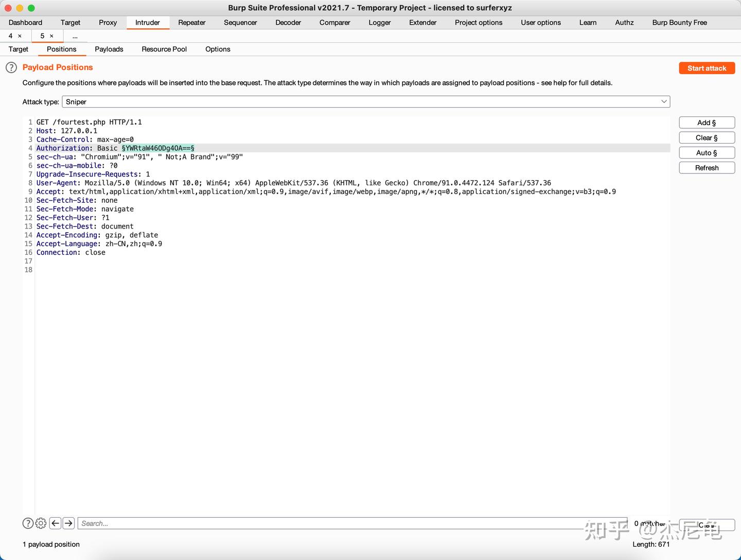Click the Cache-Control: max-age=0 line
Screen dimensions: 741x560
pos(85,139)
